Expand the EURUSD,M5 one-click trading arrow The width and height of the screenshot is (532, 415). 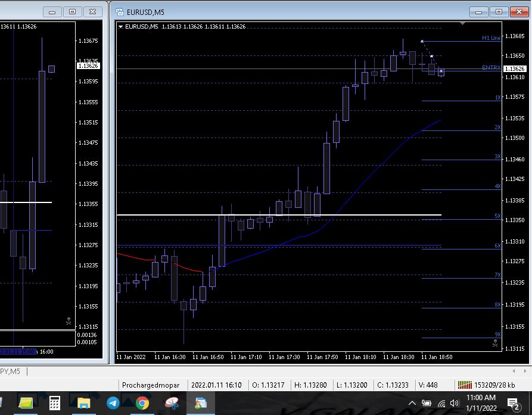click(x=121, y=26)
